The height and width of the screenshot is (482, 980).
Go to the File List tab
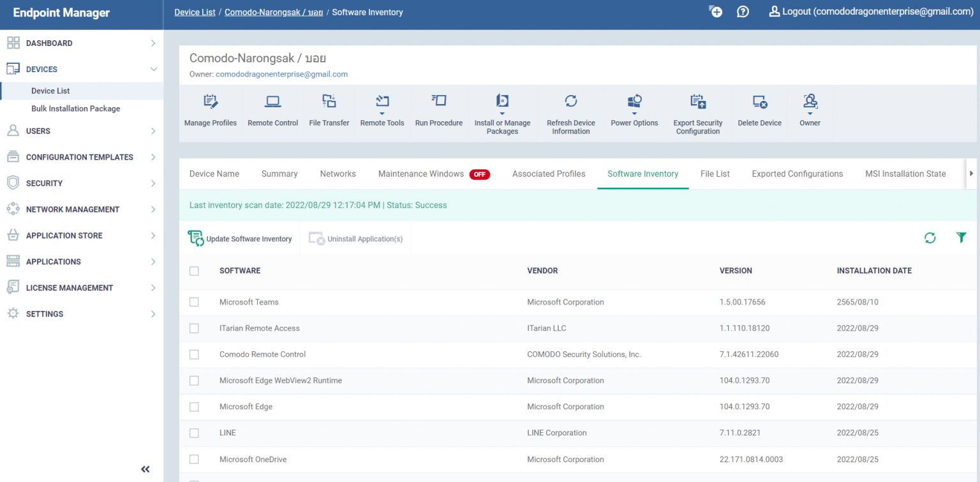[715, 174]
